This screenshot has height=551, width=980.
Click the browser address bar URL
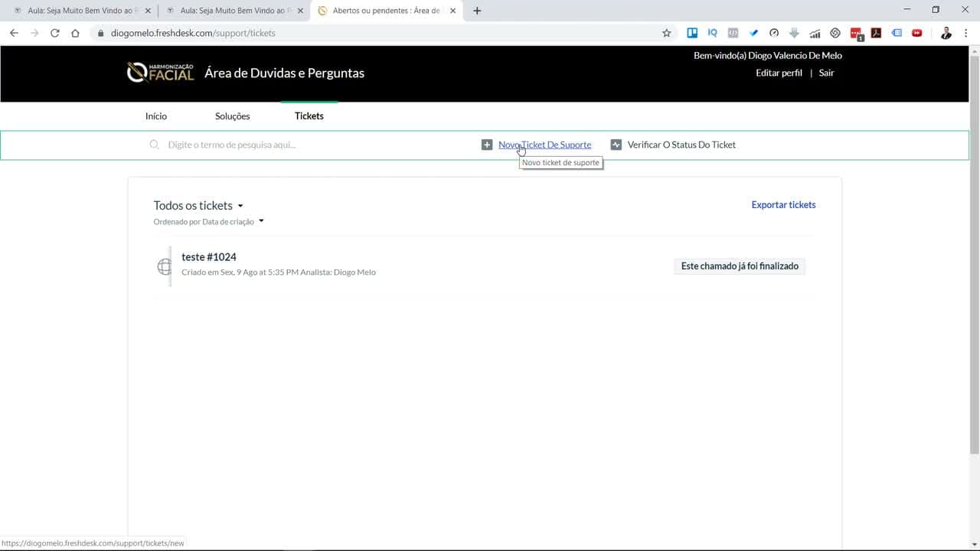[193, 33]
